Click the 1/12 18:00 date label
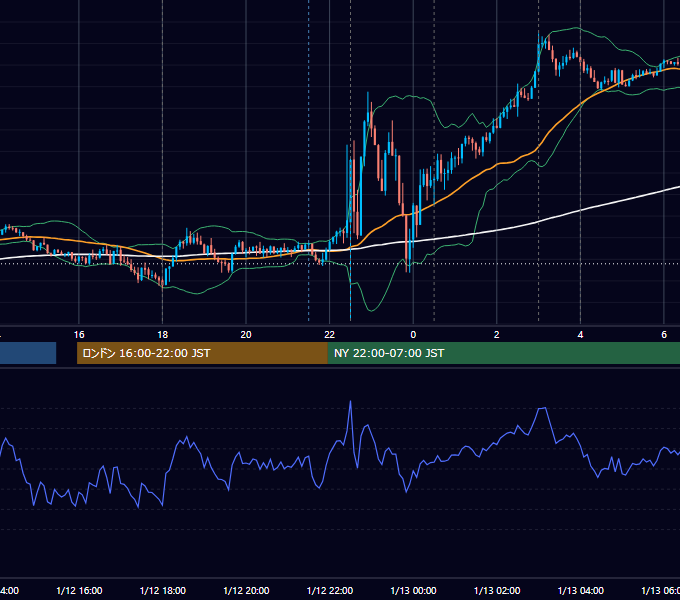The width and height of the screenshot is (680, 600). tap(163, 591)
